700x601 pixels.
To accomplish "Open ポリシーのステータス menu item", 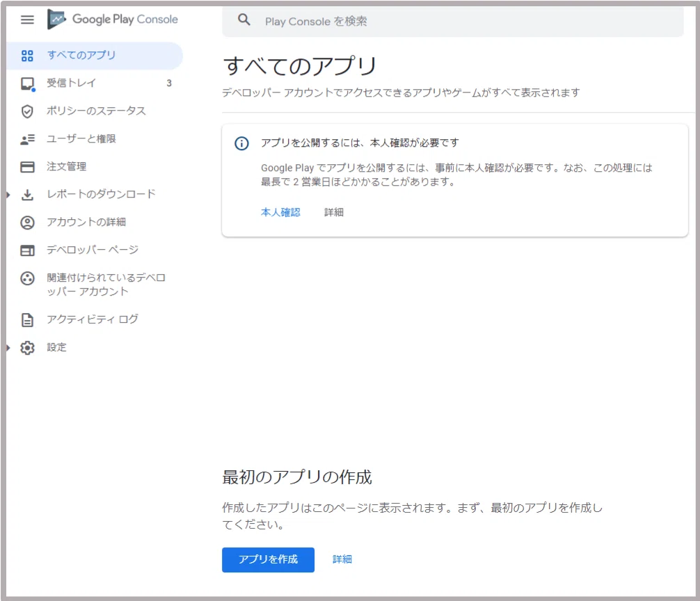I will click(x=94, y=111).
